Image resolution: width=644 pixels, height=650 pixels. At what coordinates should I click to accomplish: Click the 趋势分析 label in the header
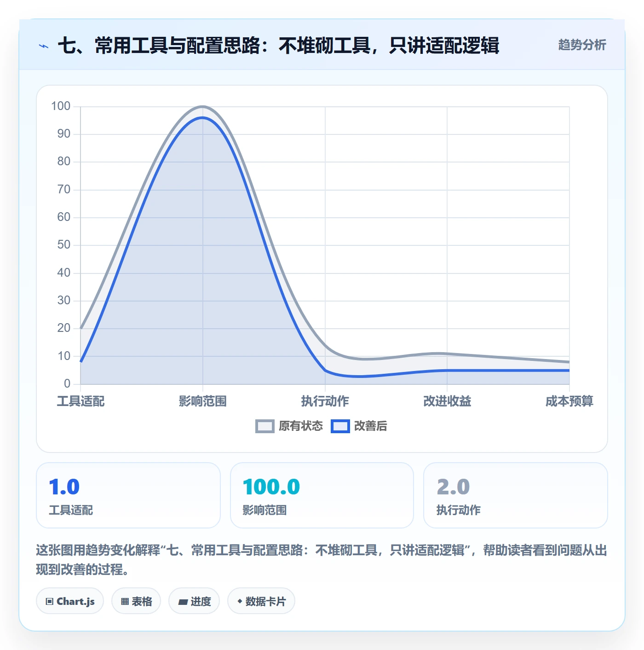point(582,45)
